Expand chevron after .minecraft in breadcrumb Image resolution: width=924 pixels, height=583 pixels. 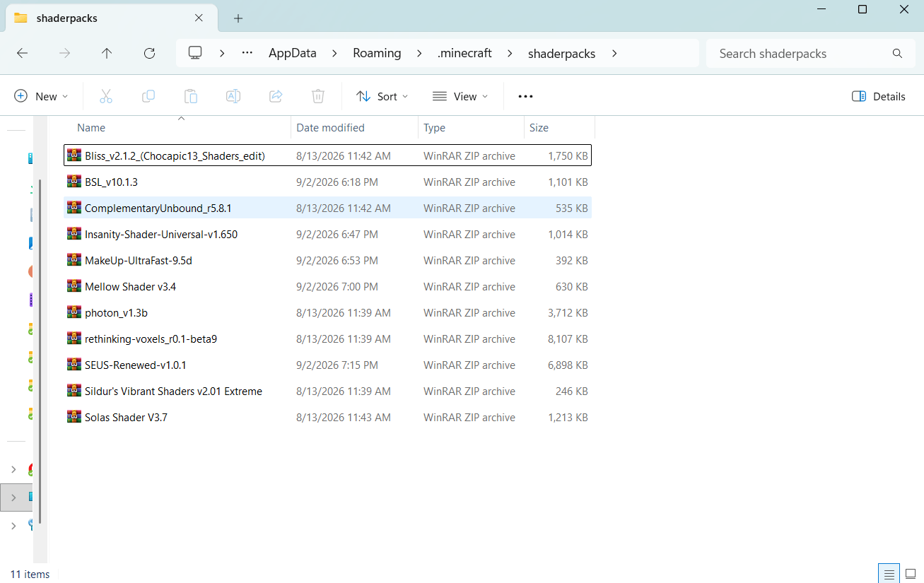(x=510, y=53)
